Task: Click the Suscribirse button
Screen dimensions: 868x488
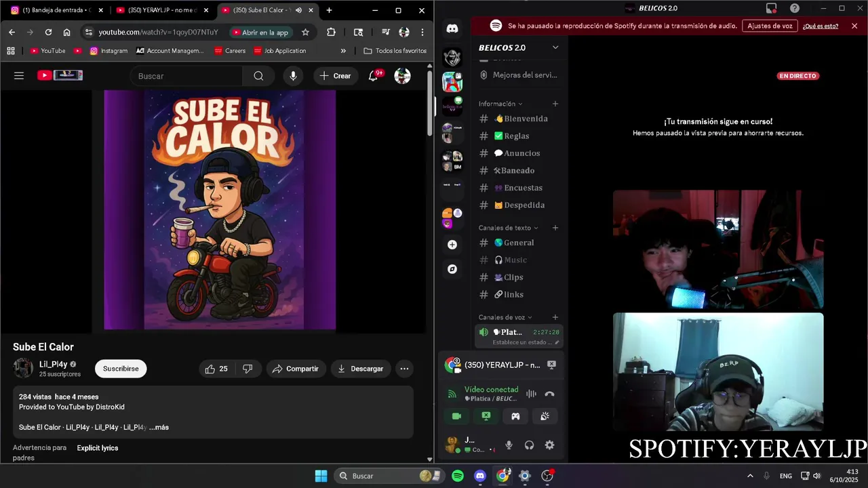Action: [121, 369]
